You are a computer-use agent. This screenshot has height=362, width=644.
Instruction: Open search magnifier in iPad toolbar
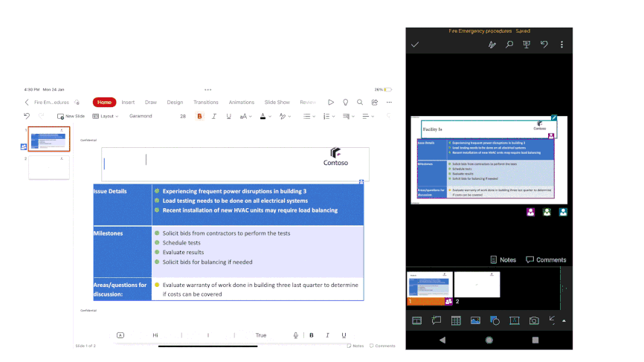(x=360, y=102)
